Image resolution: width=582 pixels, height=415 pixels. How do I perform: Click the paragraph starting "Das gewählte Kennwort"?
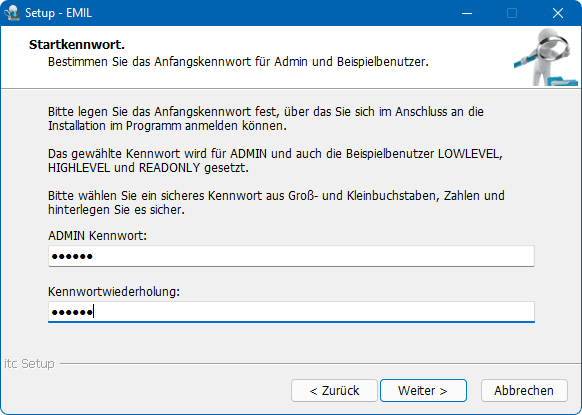coord(275,161)
